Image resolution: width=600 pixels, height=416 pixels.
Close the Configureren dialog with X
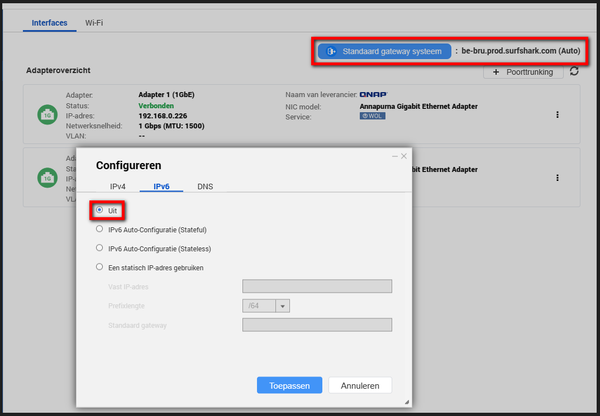403,156
